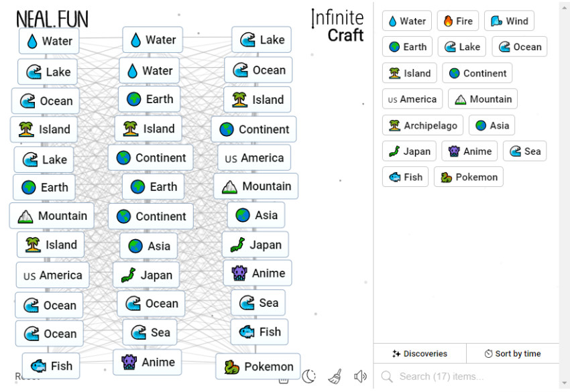Viewport: 570px width, 392px height.
Task: Toggle the Sort by time option
Action: click(x=513, y=353)
